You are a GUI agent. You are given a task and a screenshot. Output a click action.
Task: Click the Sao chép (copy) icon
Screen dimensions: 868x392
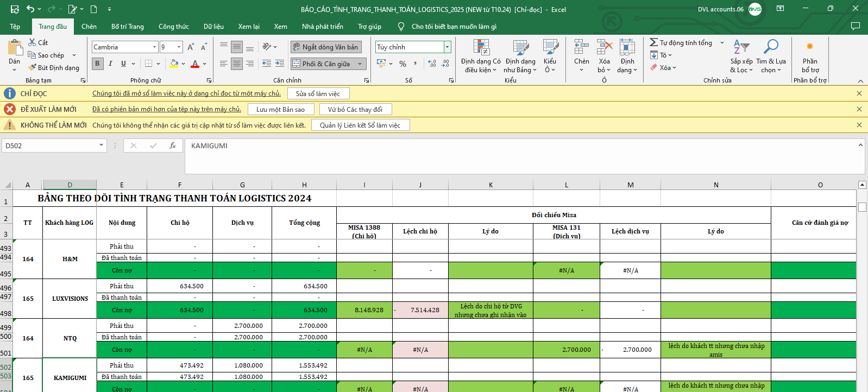click(32, 55)
